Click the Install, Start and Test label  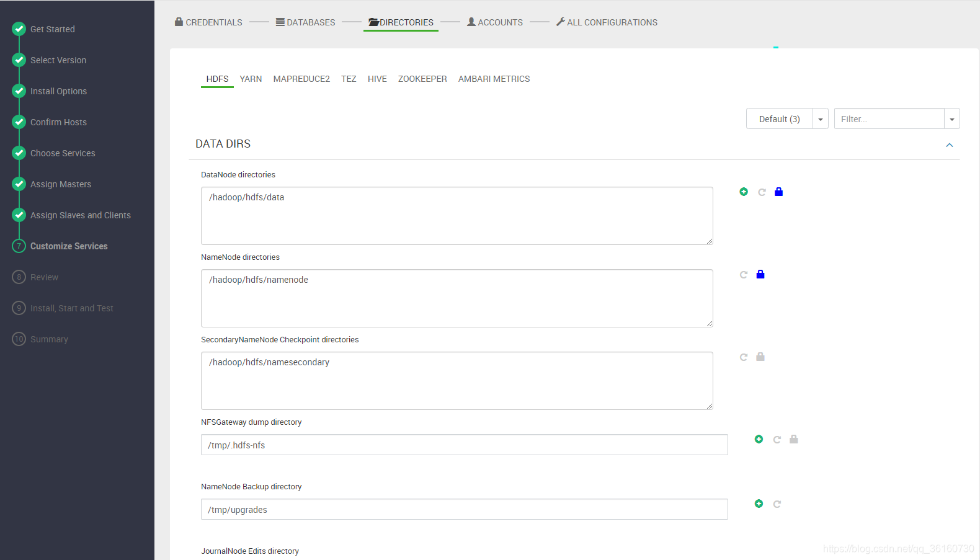tap(72, 308)
